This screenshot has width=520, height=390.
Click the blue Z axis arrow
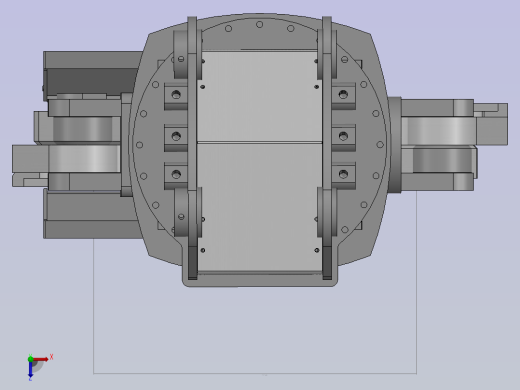tap(30, 370)
